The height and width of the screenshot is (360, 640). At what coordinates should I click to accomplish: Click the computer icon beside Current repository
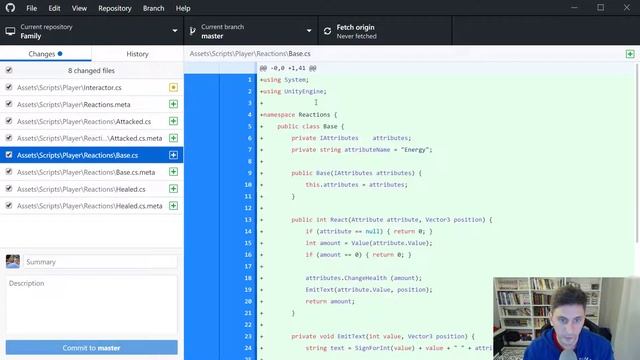tap(10, 31)
